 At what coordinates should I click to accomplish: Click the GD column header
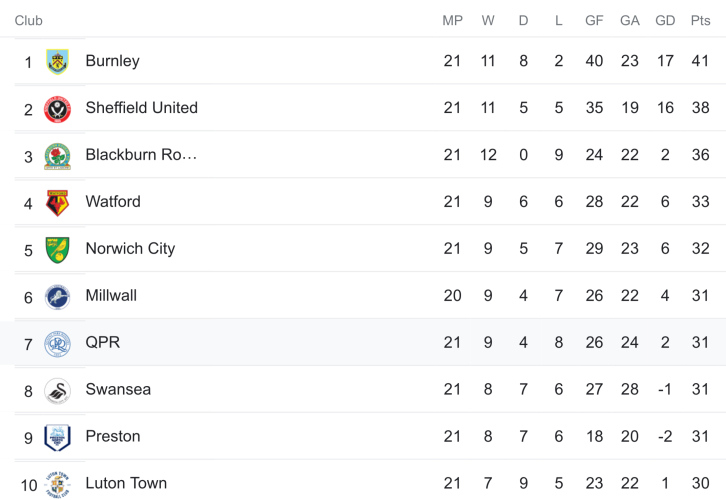pyautogui.click(x=665, y=21)
